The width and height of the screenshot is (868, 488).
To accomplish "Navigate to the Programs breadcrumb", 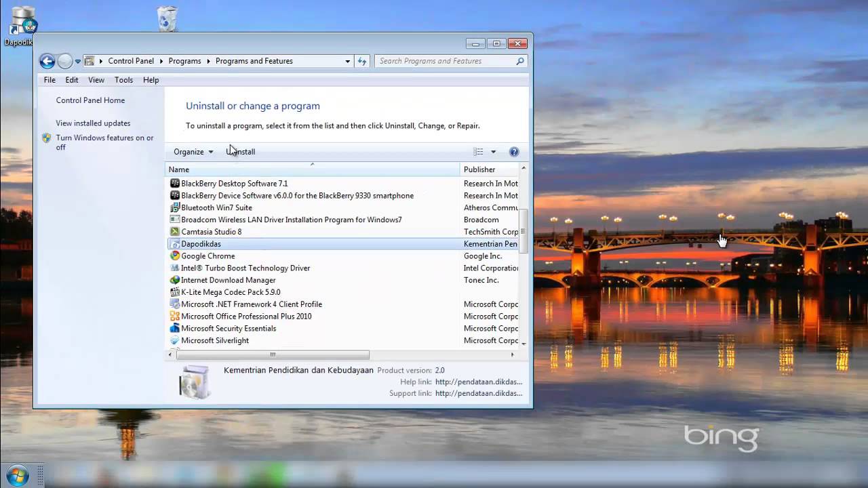I will 185,61.
